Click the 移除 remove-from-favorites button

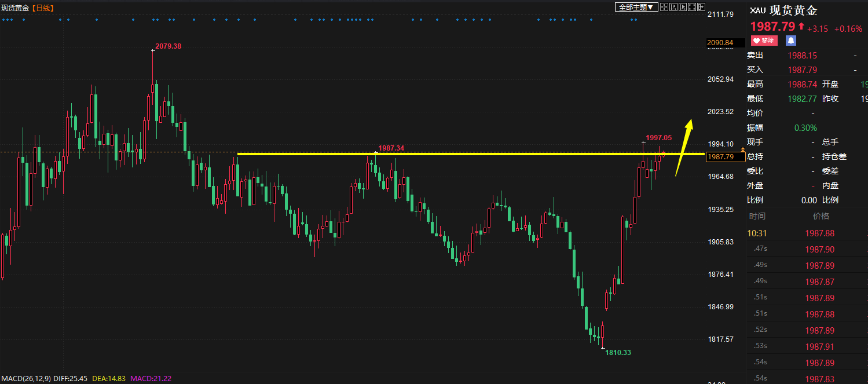coord(764,41)
